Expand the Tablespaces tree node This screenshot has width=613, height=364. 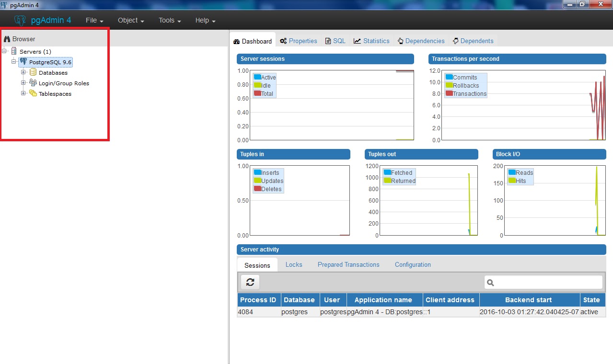(23, 93)
